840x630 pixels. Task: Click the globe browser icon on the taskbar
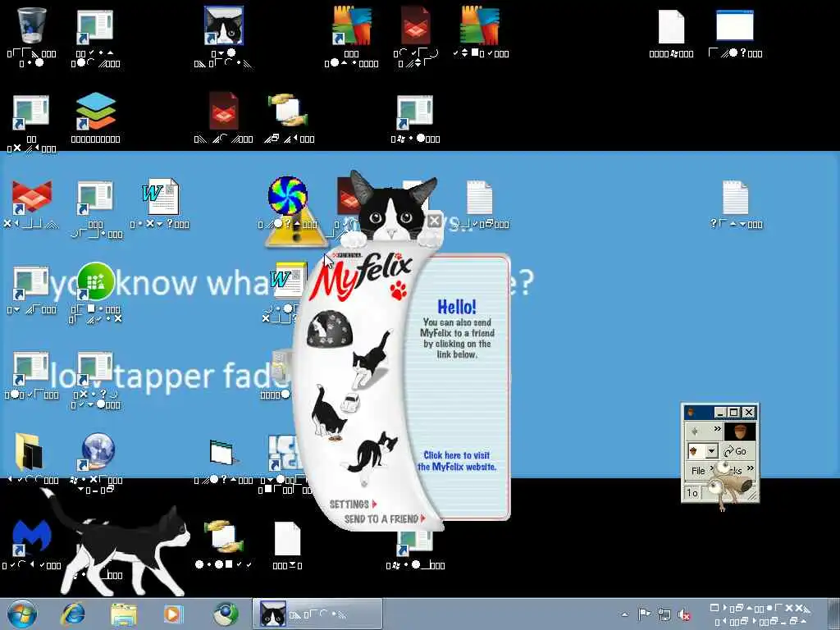(x=226, y=614)
